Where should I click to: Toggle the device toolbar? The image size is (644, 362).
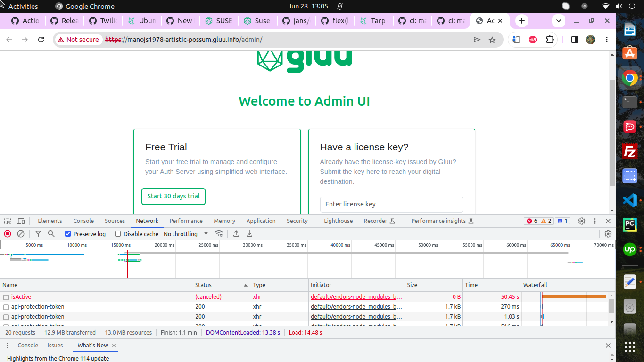(x=20, y=221)
